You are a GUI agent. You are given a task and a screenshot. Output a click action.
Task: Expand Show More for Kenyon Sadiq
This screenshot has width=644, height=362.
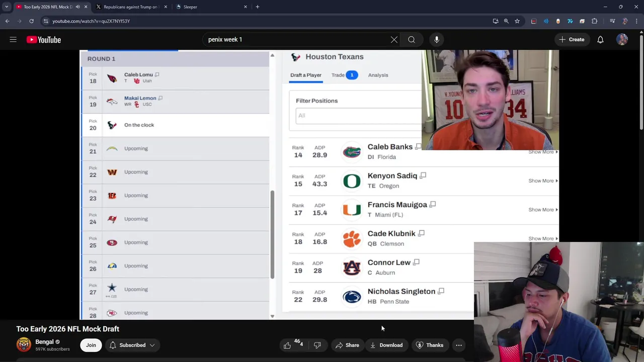coord(543,181)
